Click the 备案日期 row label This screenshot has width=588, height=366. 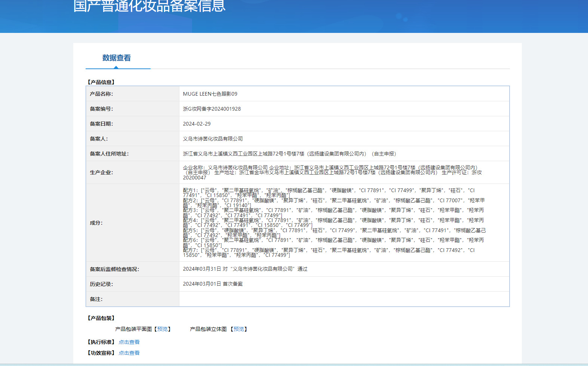[101, 124]
